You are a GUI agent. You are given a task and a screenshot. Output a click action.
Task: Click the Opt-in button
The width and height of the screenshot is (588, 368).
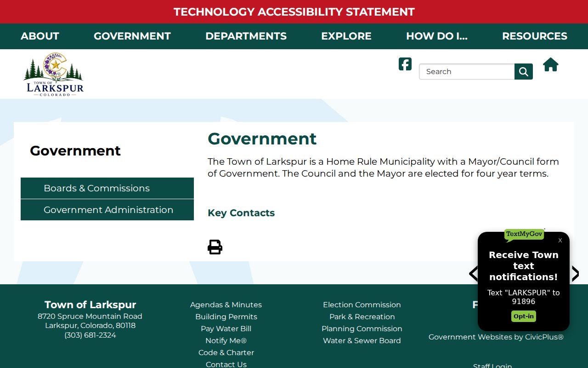click(x=524, y=316)
